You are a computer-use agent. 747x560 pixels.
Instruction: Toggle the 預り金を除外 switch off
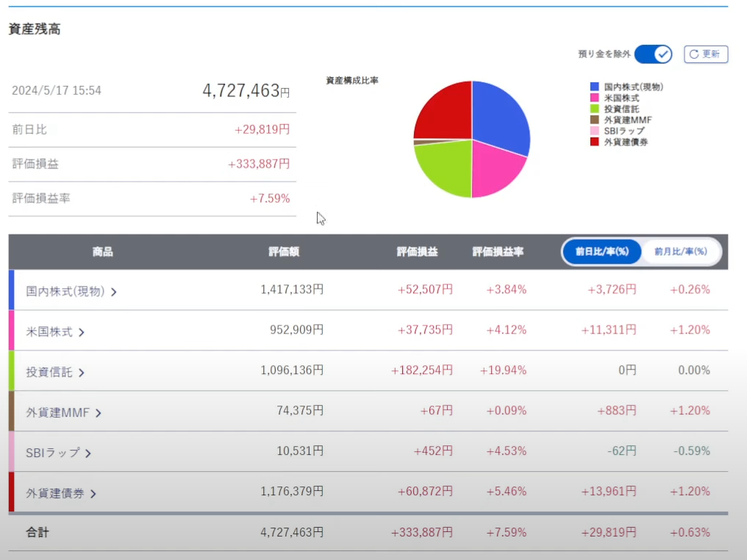[653, 54]
